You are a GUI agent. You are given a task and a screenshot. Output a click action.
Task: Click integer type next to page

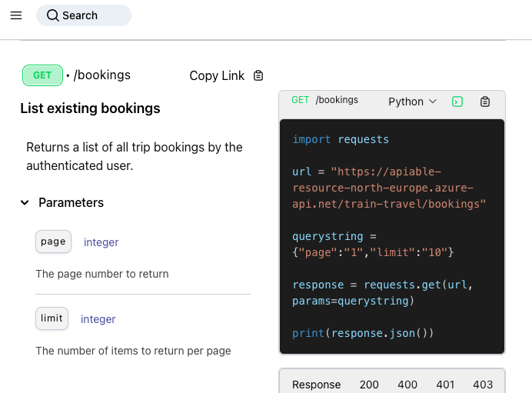101,242
